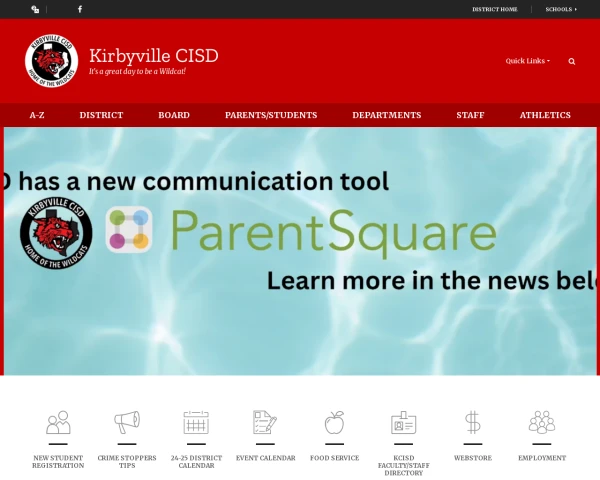600x480 pixels.
Task: Open New Student Registration link text
Action: click(x=58, y=462)
